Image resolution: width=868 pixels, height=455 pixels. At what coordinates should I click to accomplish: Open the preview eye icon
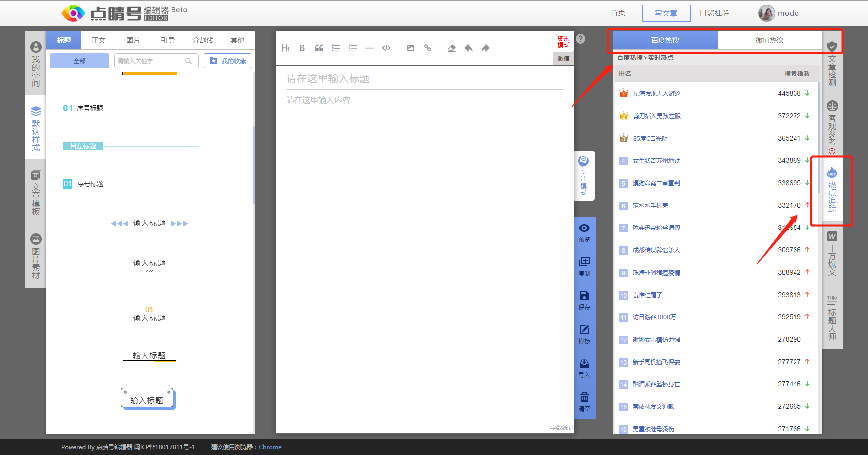tap(584, 232)
